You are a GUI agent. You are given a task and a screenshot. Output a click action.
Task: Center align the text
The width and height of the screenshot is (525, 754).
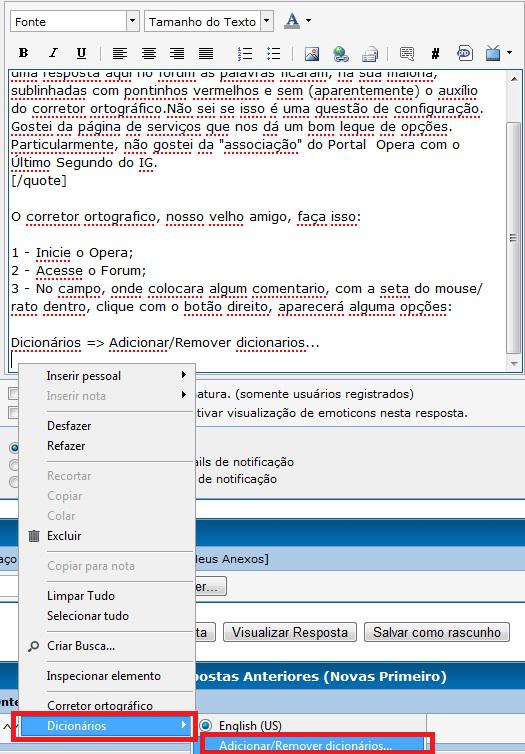[x=149, y=53]
